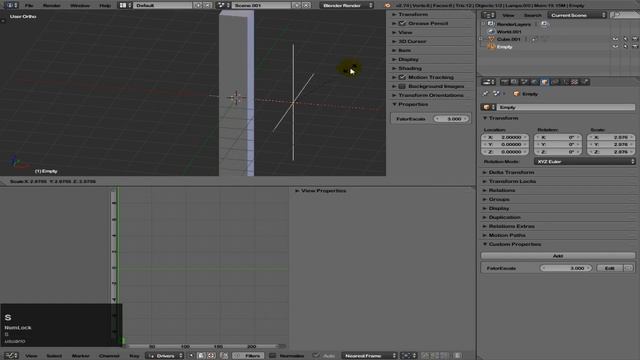
Task: Switch to Scene properties tab
Action: click(524, 82)
